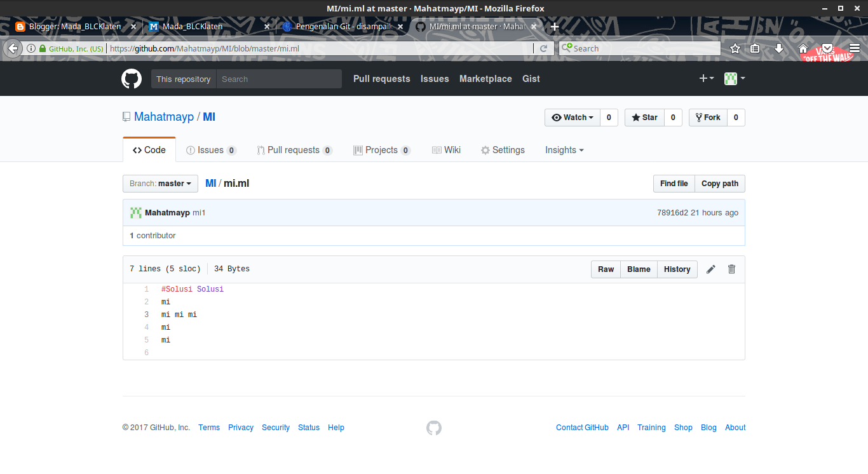
Task: Open the Terms footer link
Action: point(209,428)
